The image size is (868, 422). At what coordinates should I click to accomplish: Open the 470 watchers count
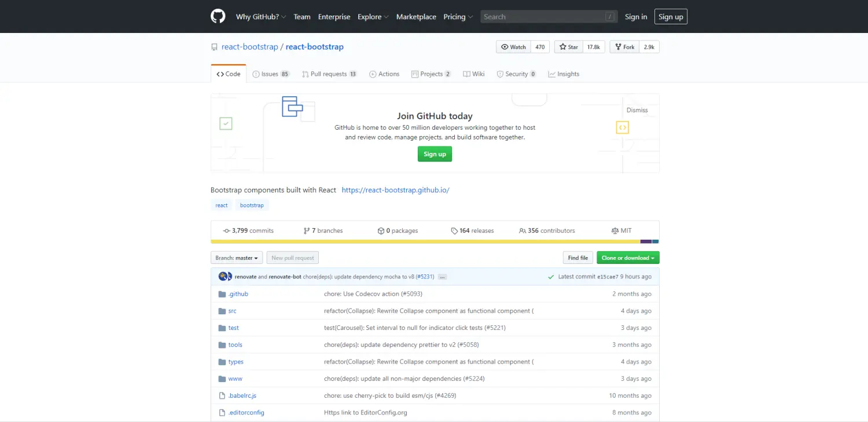tap(540, 47)
